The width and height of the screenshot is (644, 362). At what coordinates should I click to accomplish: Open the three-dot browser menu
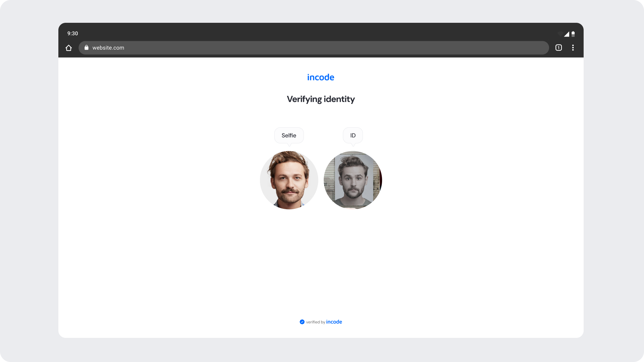573,48
